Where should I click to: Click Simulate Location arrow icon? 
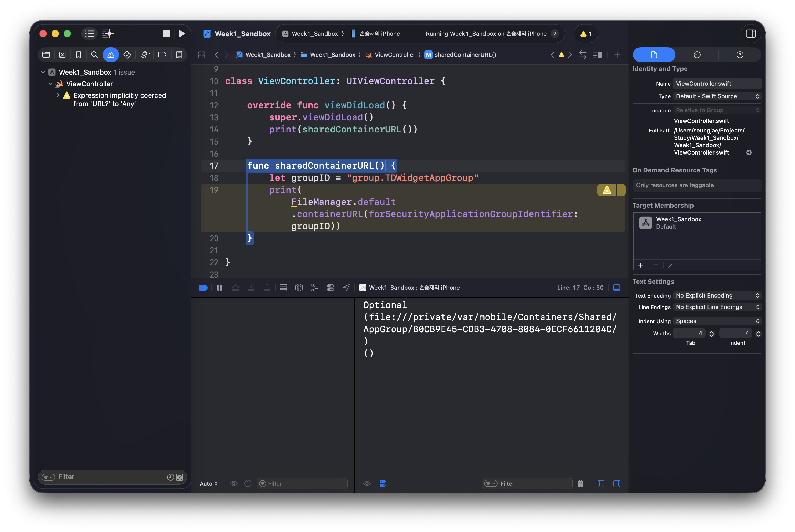(346, 288)
